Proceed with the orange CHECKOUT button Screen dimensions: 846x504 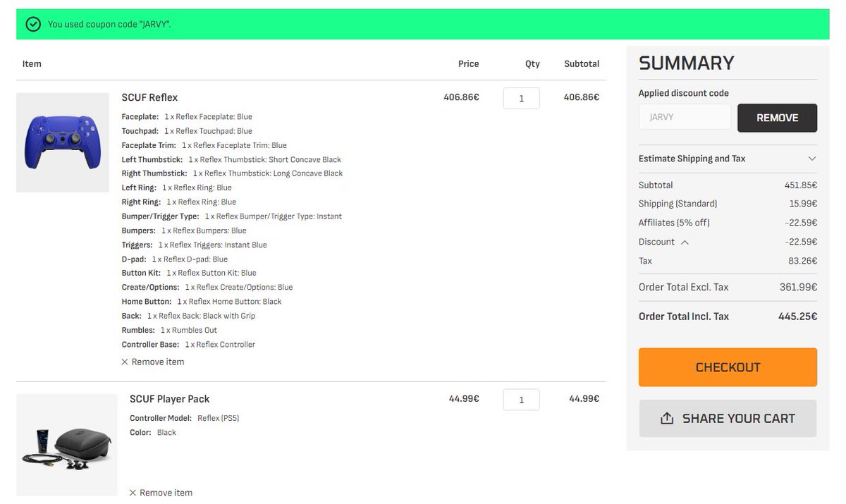point(728,367)
